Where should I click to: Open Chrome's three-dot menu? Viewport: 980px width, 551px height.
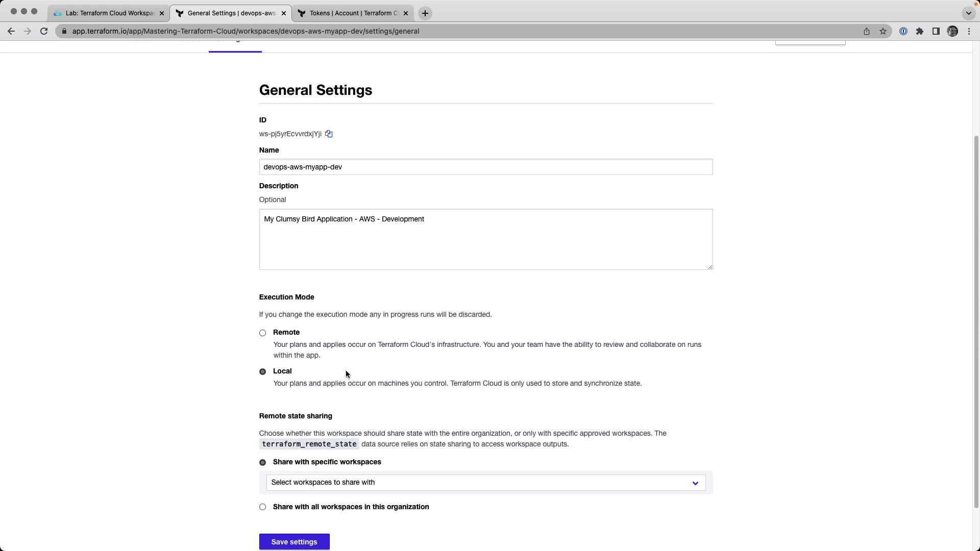tap(969, 31)
